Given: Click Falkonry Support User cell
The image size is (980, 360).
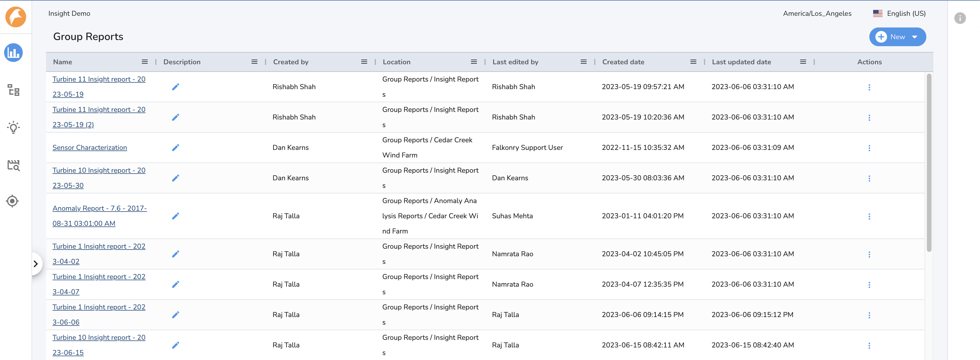Looking at the screenshot, I should coord(527,148).
